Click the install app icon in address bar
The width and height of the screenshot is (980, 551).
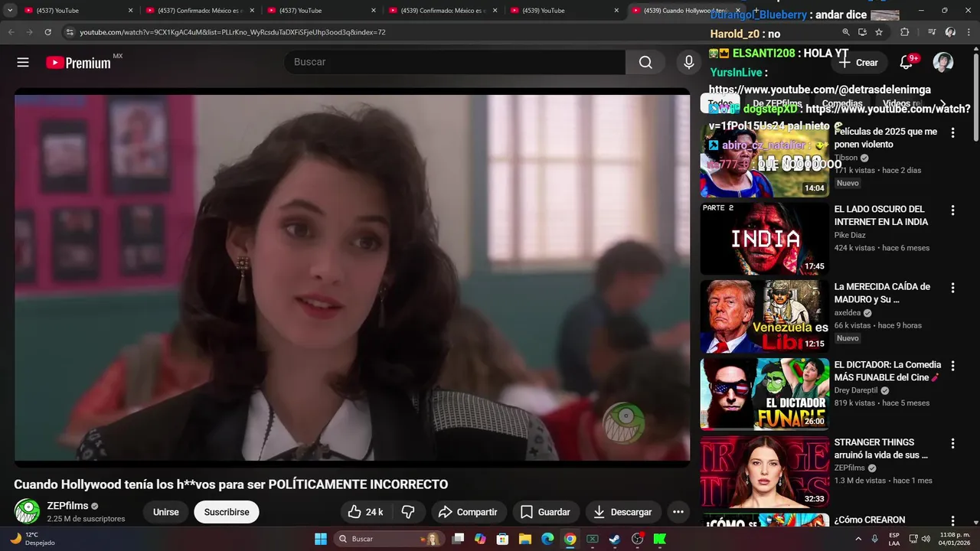click(x=863, y=32)
